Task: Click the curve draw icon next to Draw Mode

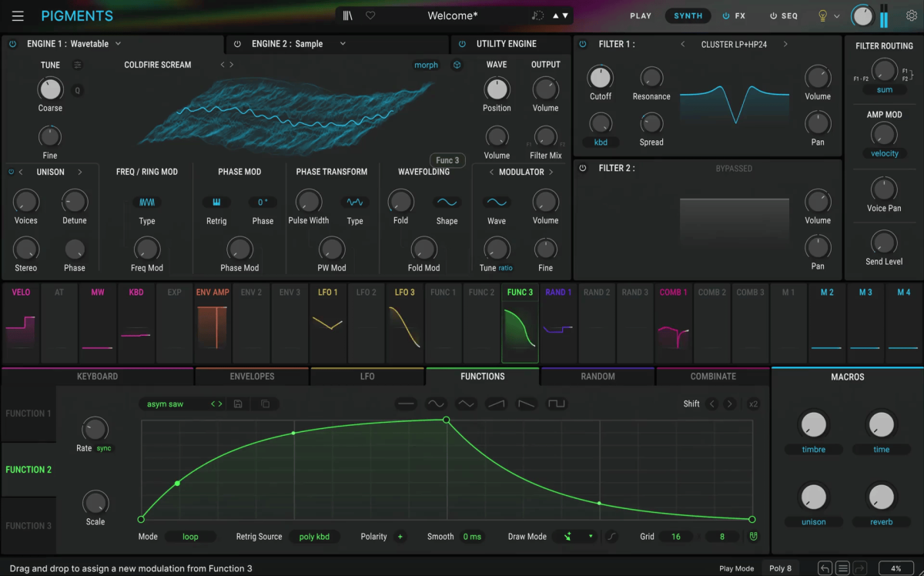Action: click(612, 537)
